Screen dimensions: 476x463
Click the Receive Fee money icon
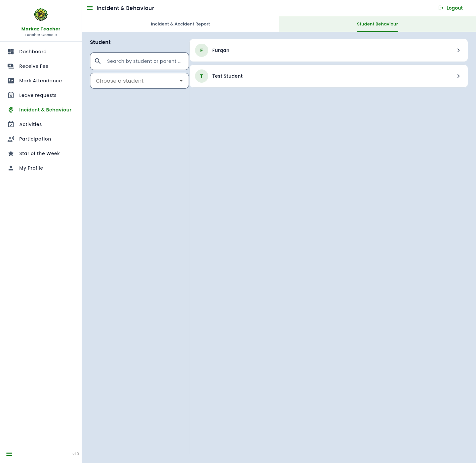(x=11, y=66)
